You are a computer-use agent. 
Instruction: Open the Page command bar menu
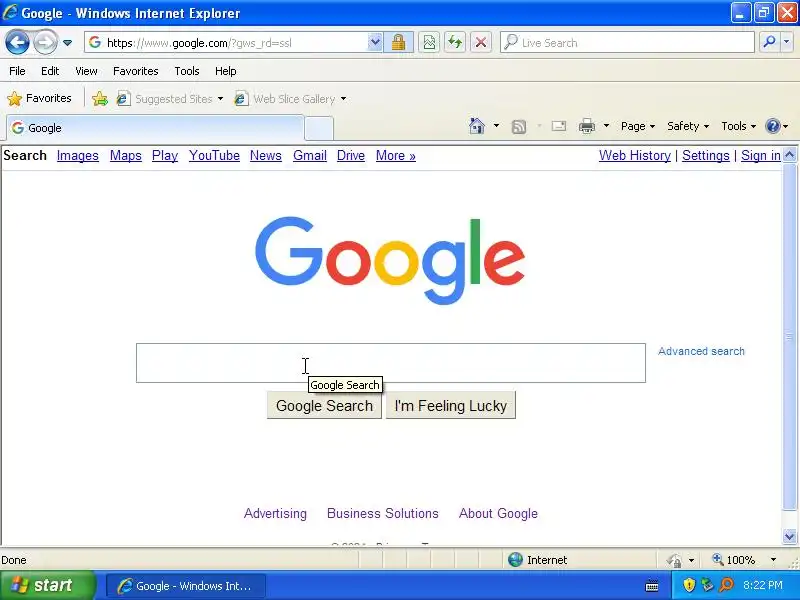(638, 126)
